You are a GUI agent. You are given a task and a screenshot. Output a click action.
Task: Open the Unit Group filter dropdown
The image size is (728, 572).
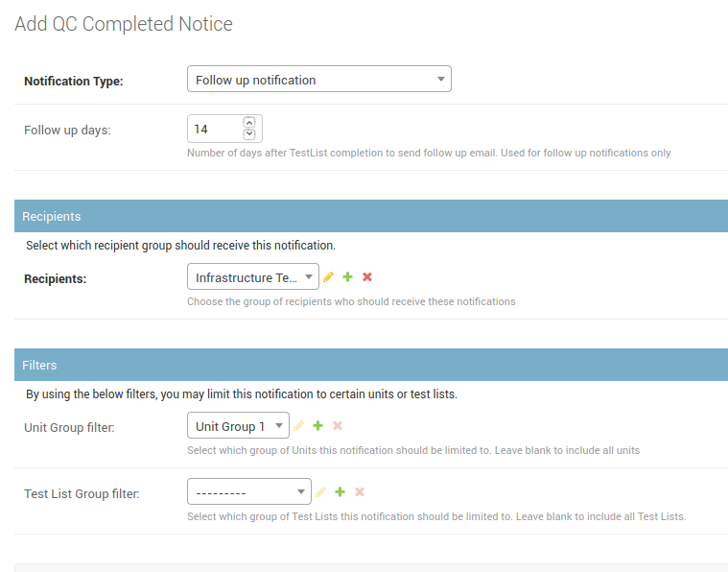[238, 425]
